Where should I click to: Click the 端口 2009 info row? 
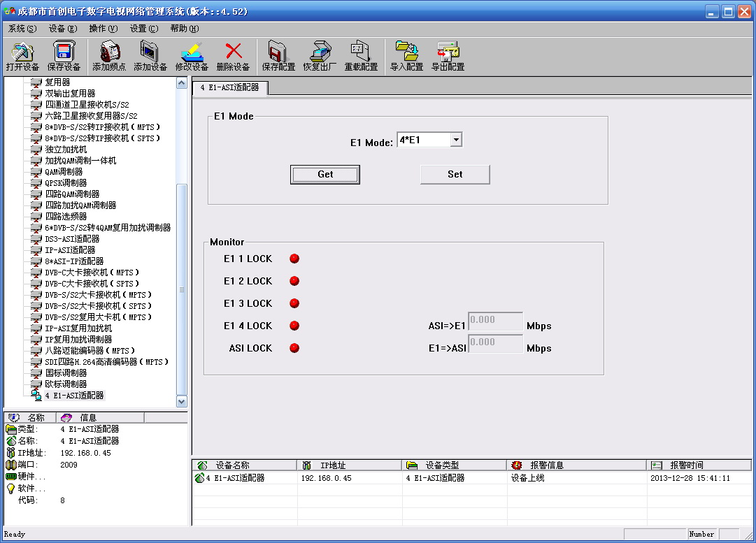(x=41, y=465)
